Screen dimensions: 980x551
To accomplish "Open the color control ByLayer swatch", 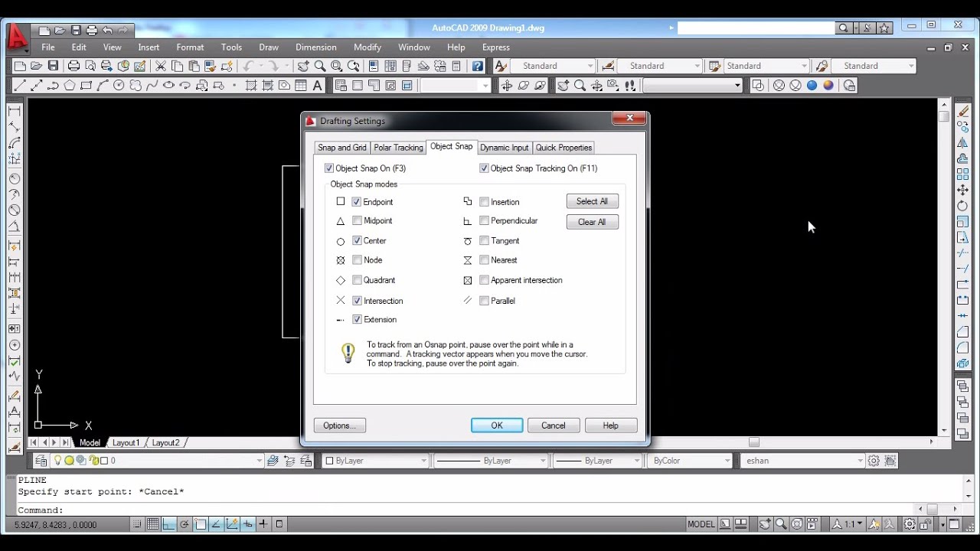I will click(x=375, y=461).
